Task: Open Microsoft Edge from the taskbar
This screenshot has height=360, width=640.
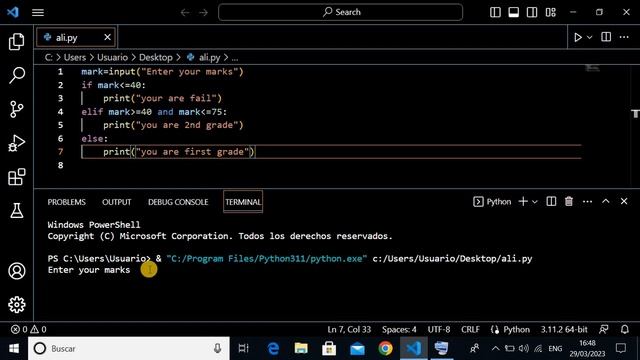Action: click(273, 349)
